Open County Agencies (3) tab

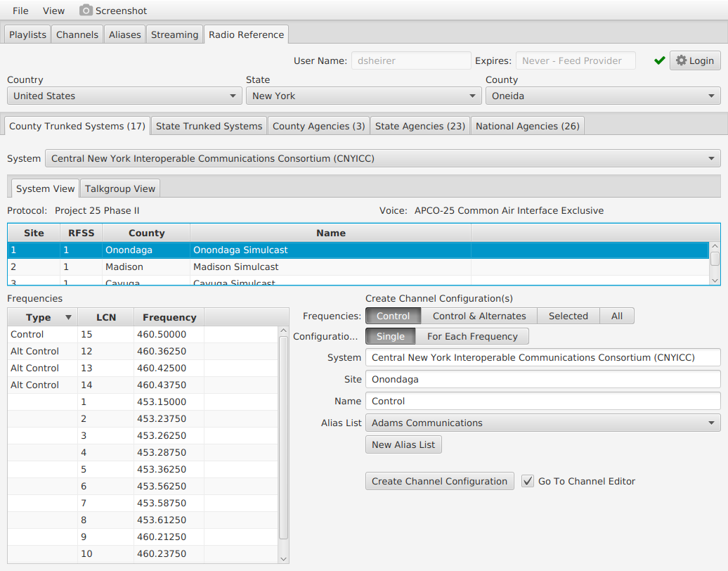[318, 126]
